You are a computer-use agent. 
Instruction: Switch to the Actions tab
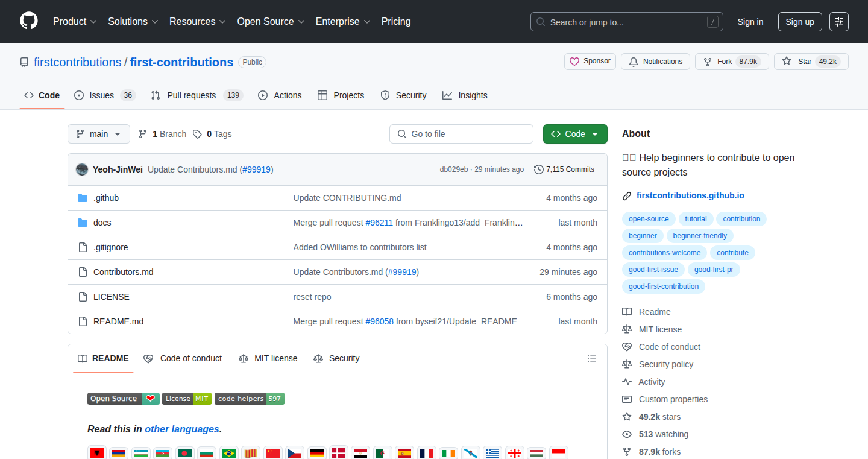coord(280,95)
